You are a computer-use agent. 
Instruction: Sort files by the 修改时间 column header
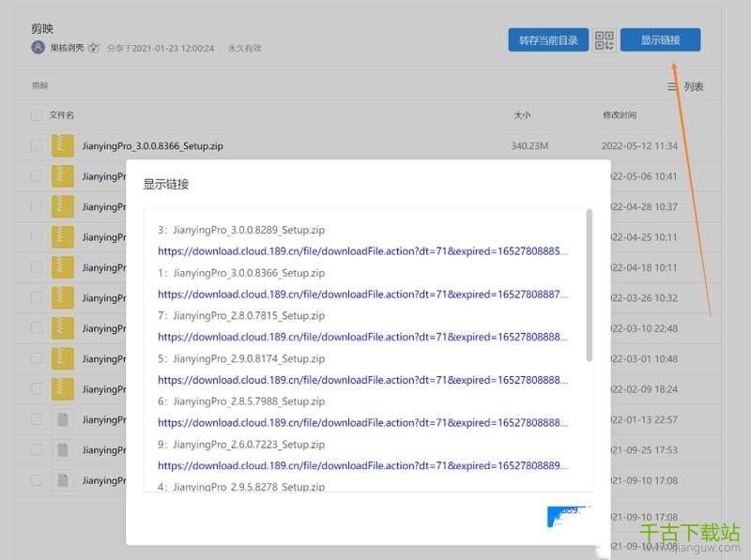[x=619, y=115]
